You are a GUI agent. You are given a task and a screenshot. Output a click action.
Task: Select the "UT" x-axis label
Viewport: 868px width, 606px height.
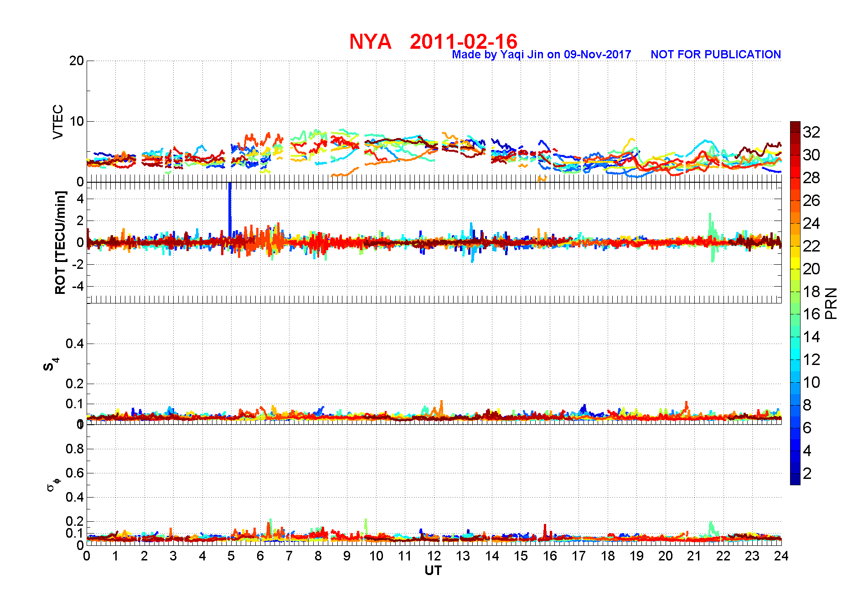tap(433, 570)
